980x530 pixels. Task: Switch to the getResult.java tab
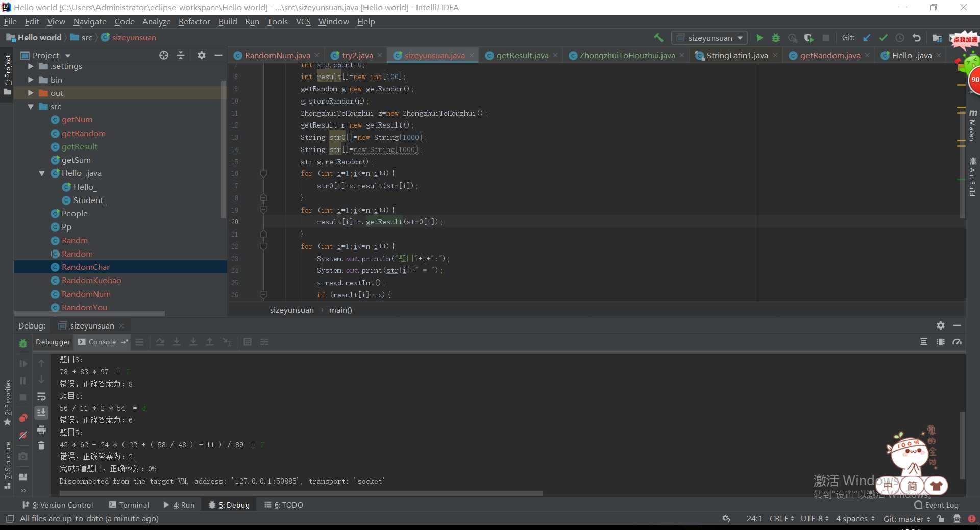pos(522,55)
